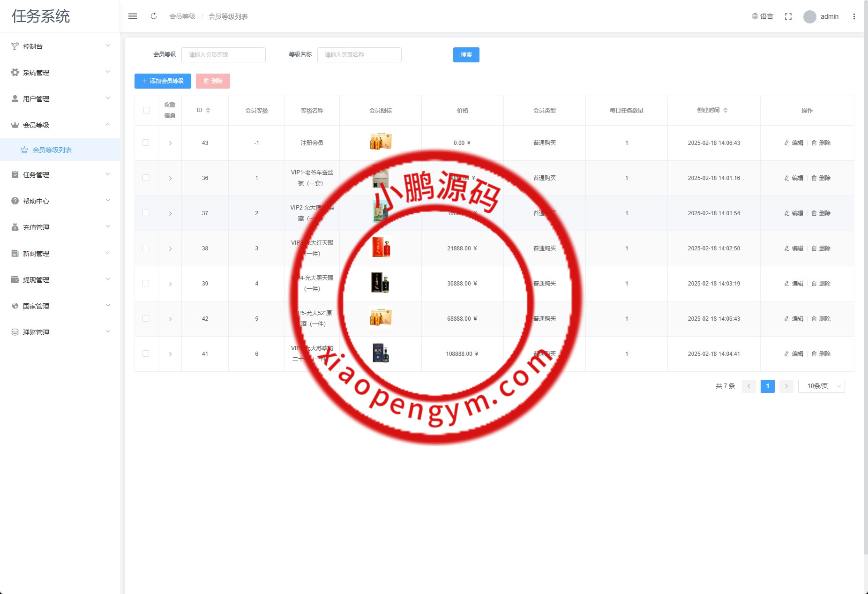Image resolution: width=868 pixels, height=594 pixels.
Task: Click the 添加会员等级 button
Action: [x=163, y=81]
